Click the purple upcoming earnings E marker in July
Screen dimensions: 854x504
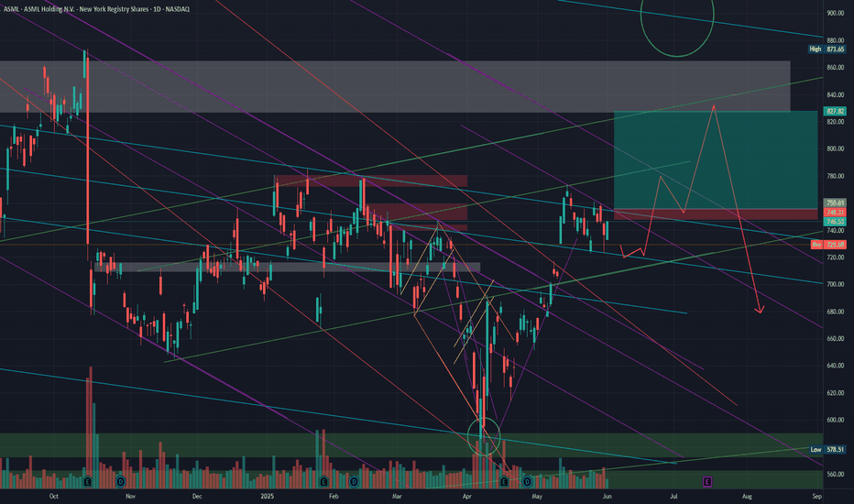click(x=707, y=482)
